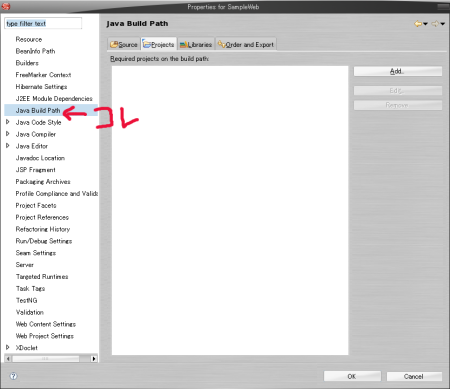
Task: Select the Web Content Settings item
Action: (46, 324)
